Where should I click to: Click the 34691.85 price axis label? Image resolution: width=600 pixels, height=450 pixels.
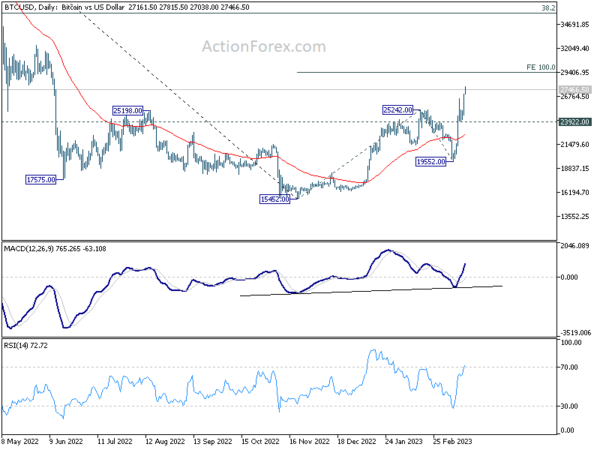point(575,25)
